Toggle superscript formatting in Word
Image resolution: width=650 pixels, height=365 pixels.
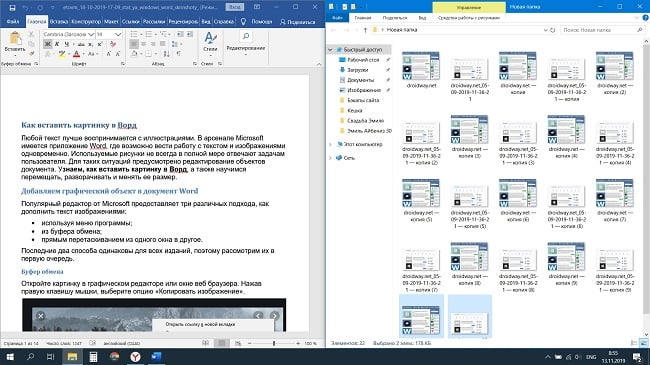99,44
